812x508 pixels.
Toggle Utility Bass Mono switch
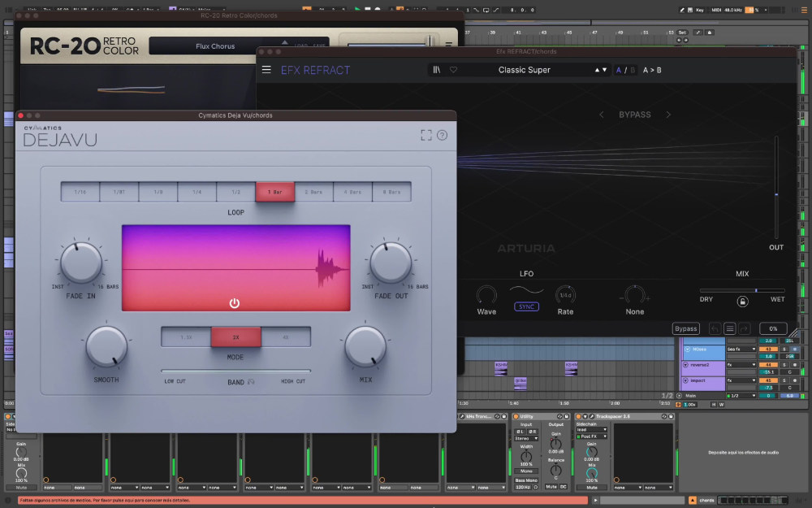[x=526, y=480]
